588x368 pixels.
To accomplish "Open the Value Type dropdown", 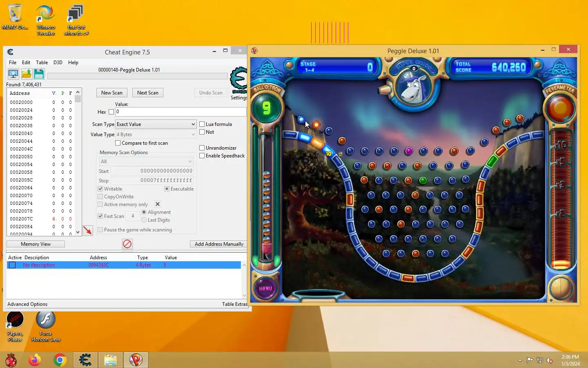I will pyautogui.click(x=156, y=135).
